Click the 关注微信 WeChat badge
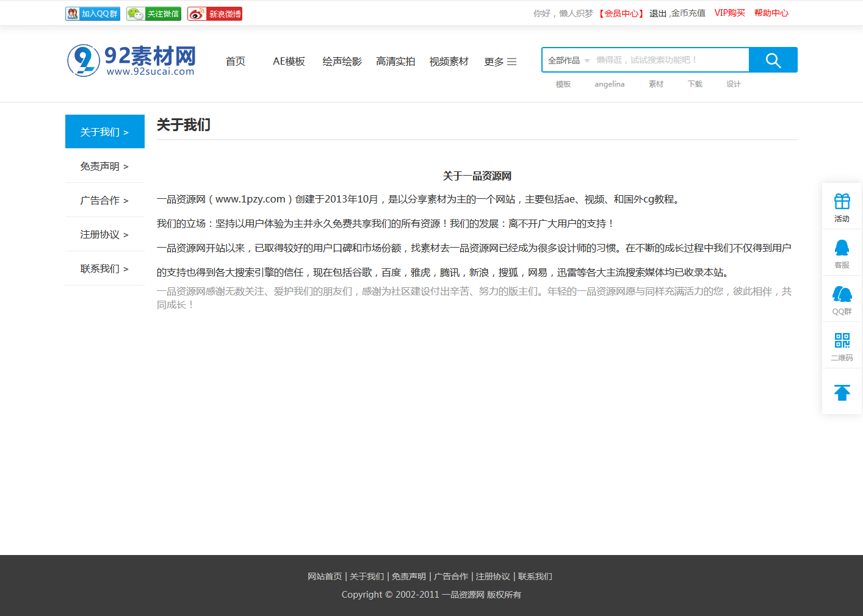 (x=154, y=13)
